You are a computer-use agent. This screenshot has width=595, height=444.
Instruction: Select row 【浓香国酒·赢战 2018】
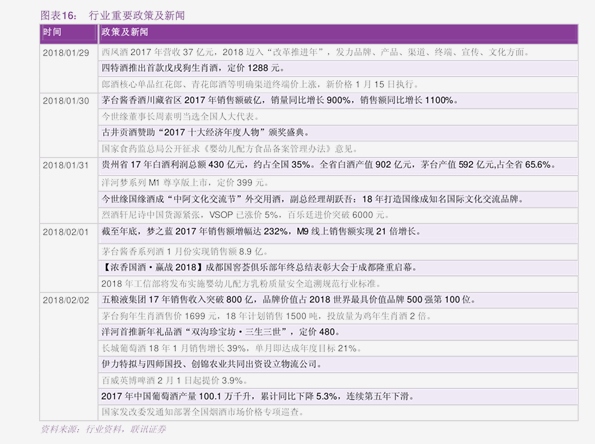click(338, 268)
